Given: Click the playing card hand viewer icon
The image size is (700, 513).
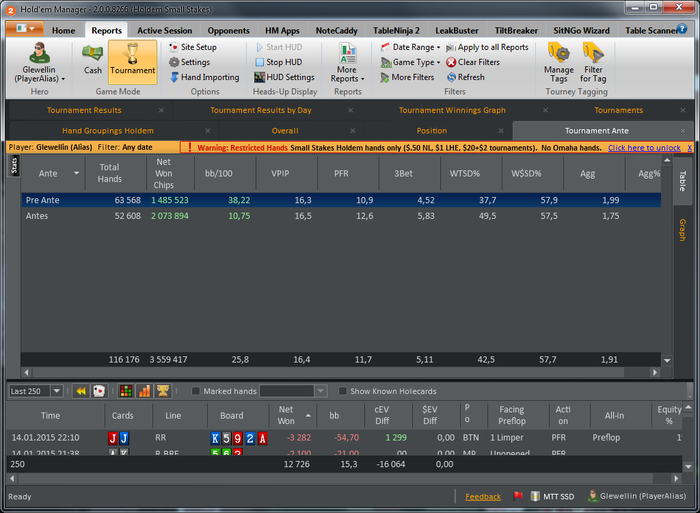Looking at the screenshot, I should [99, 391].
